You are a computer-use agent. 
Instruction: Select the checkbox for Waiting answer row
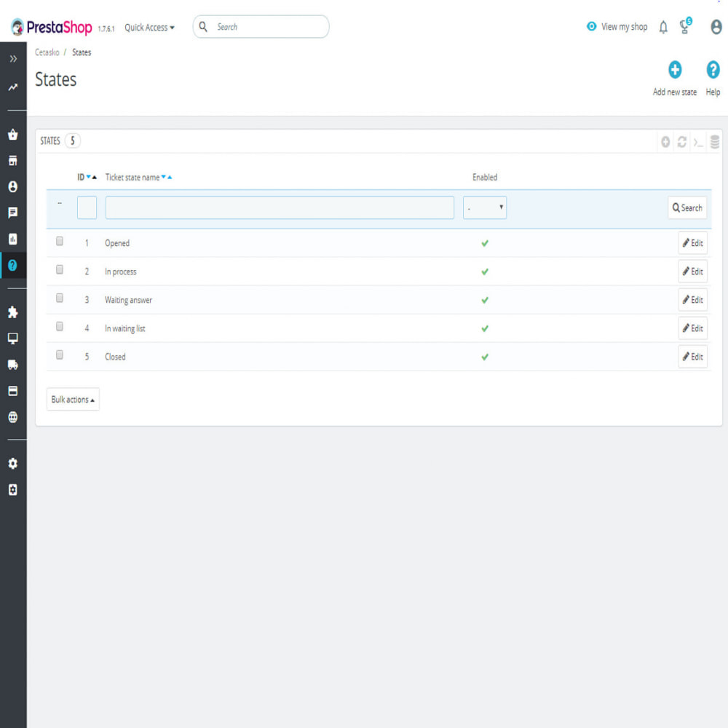(x=60, y=298)
